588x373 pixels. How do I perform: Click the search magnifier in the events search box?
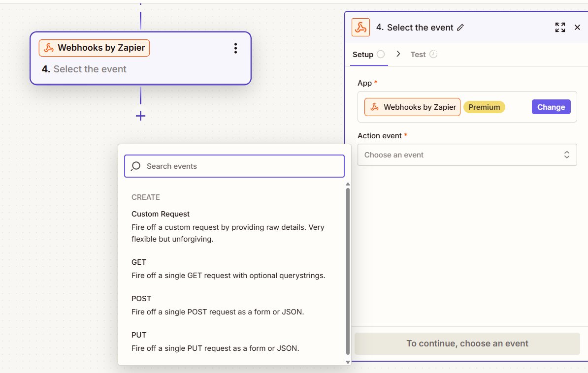pyautogui.click(x=135, y=166)
